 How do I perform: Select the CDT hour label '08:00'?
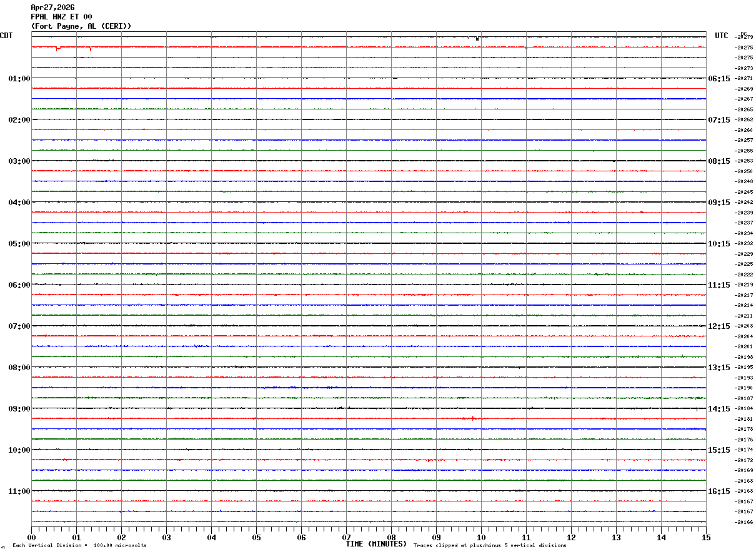pos(19,368)
